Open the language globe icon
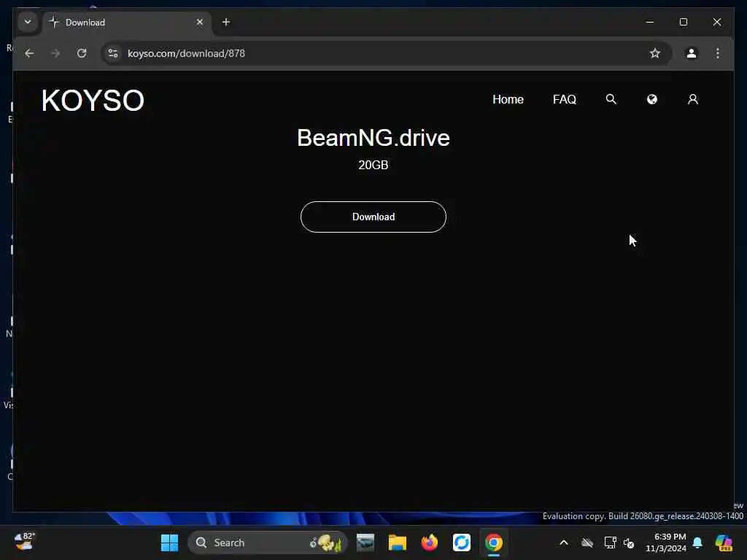This screenshot has width=747, height=560. click(x=651, y=99)
